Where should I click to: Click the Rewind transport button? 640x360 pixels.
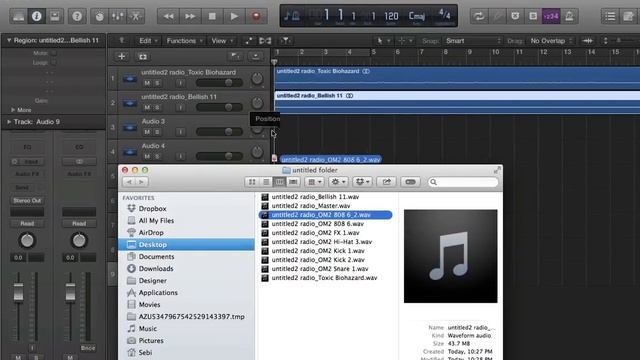[168, 16]
